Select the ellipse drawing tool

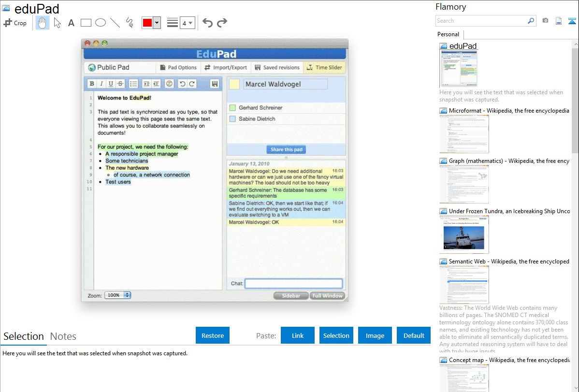101,23
